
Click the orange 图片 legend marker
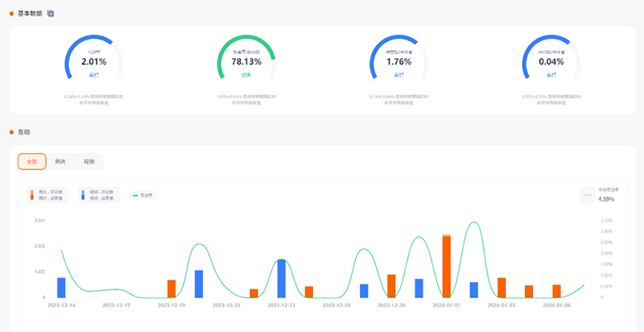tap(35, 194)
